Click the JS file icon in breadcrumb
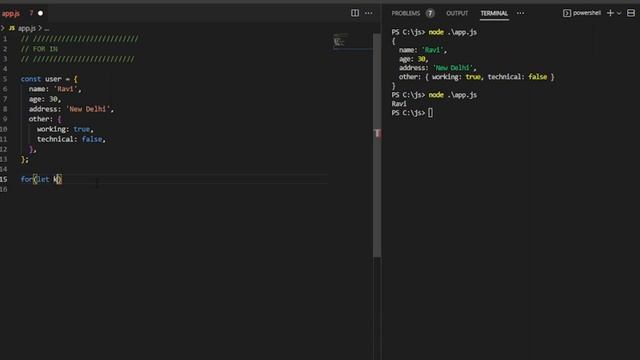 [x=12, y=28]
